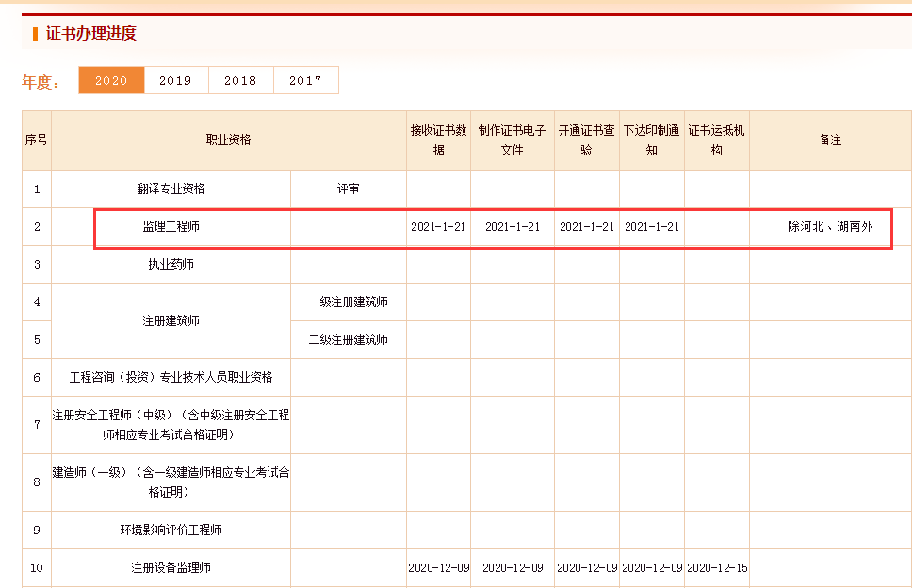Screen dimensions: 912x588
Task: Click the 职业资格 column header
Action: [x=229, y=139]
